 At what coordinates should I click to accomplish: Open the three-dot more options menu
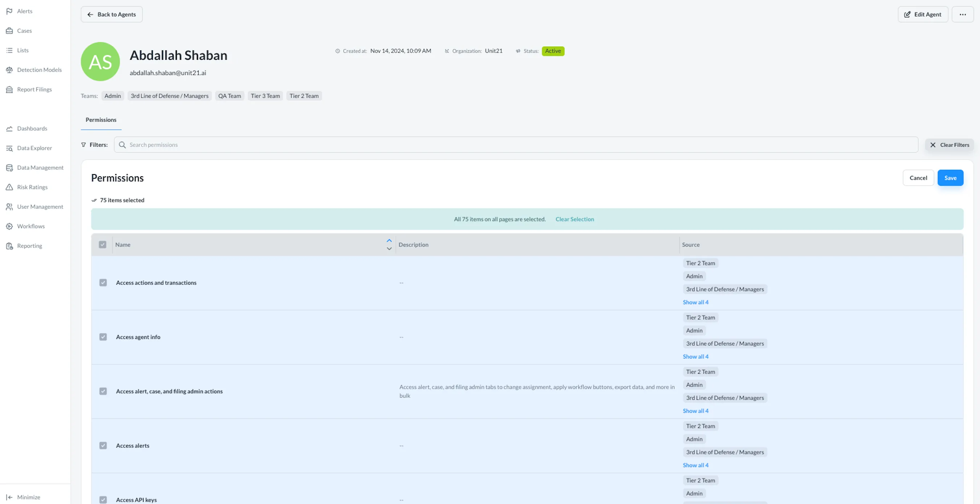coord(963,14)
